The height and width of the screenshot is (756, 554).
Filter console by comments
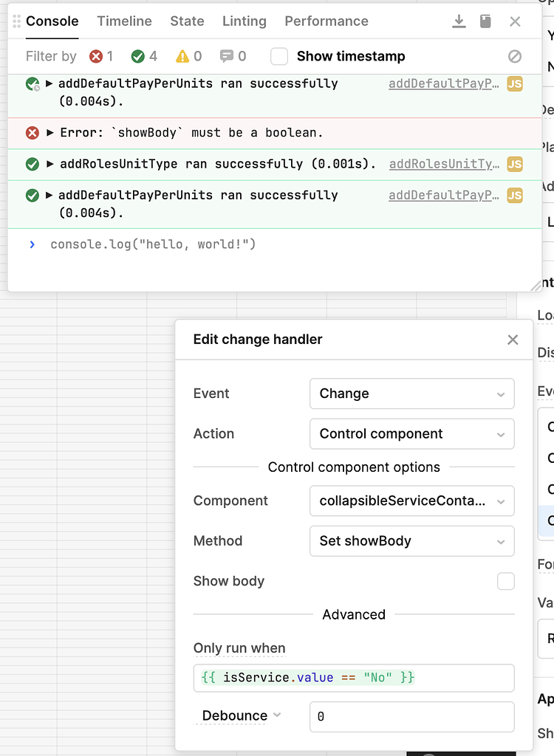227,56
